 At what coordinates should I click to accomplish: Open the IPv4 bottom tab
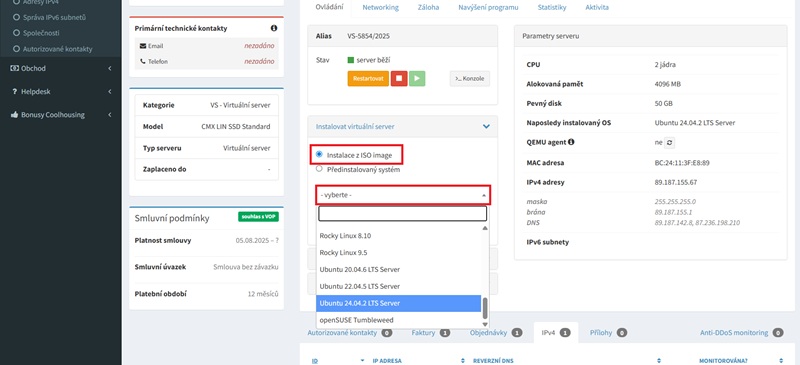tap(556, 333)
